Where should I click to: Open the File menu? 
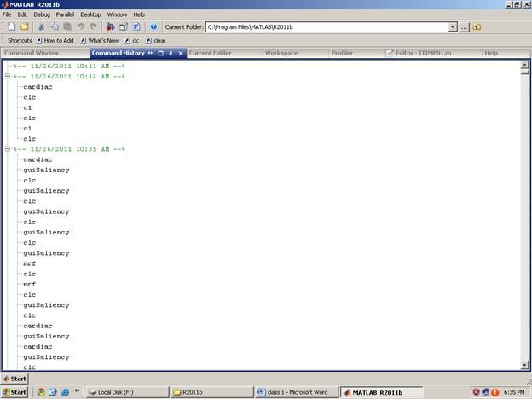7,14
